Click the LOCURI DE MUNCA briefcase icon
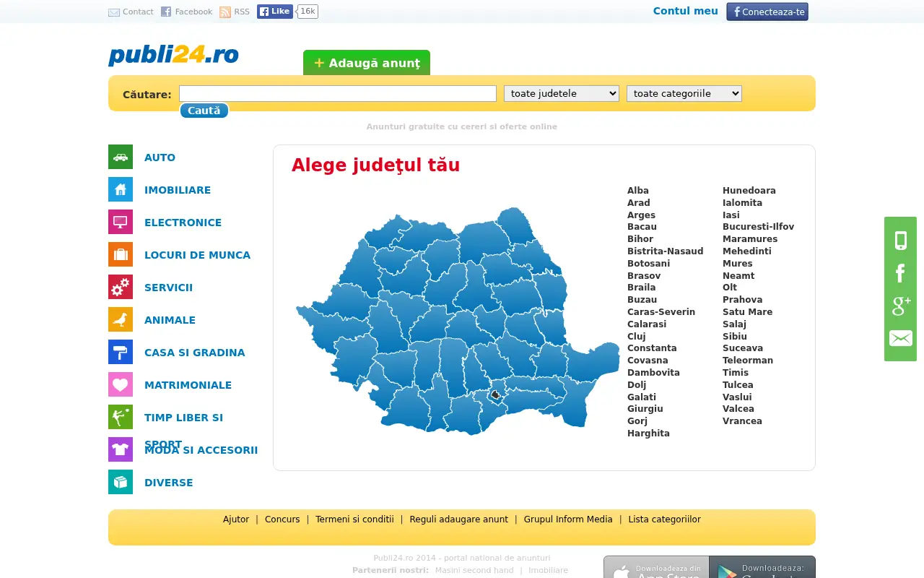Image resolution: width=924 pixels, height=578 pixels. coord(121,254)
